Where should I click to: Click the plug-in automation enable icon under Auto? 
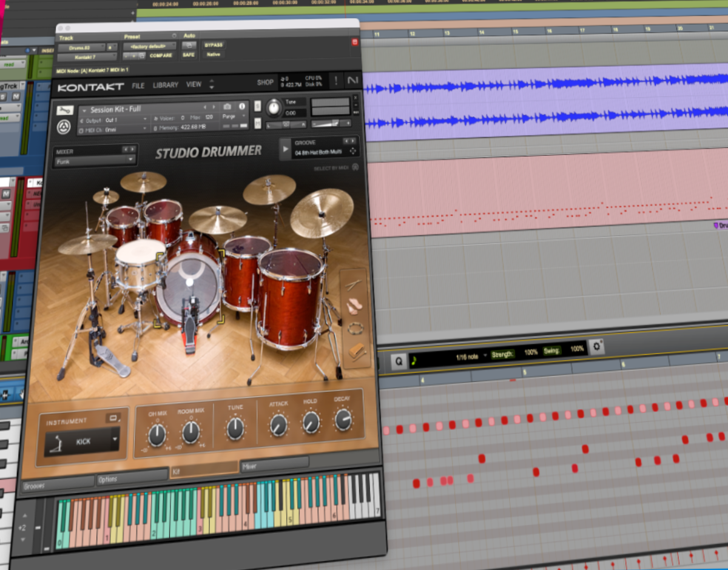pos(190,45)
